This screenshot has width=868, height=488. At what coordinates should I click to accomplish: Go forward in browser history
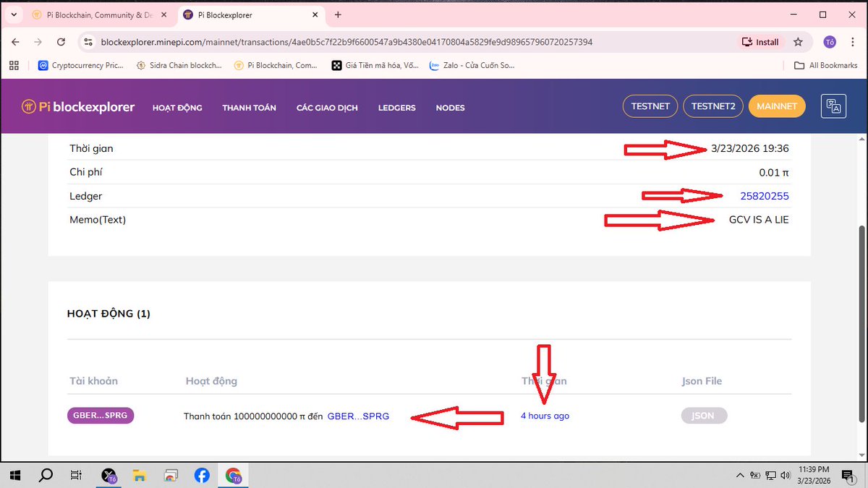pos(38,42)
